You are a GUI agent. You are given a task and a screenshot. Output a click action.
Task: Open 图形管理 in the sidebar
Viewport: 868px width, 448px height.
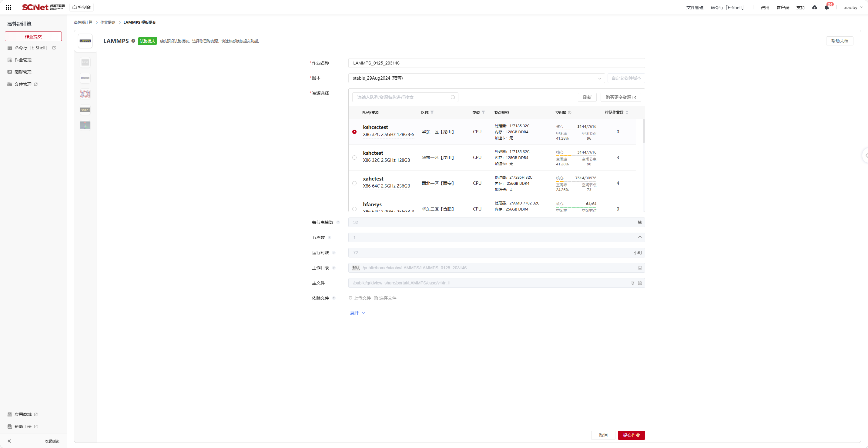19,72
